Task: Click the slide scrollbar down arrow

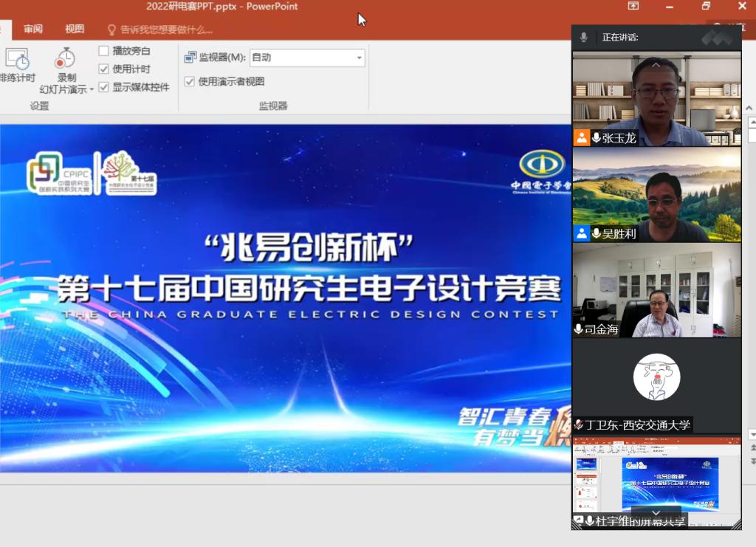Action: tap(752, 434)
